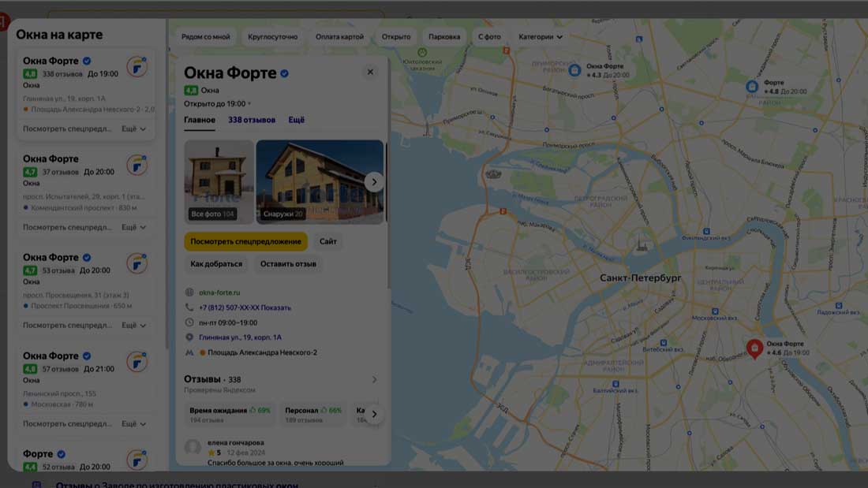Click Посмотреть спецпредл... in the 57 отзывов listing
868x488 pixels.
(x=67, y=423)
